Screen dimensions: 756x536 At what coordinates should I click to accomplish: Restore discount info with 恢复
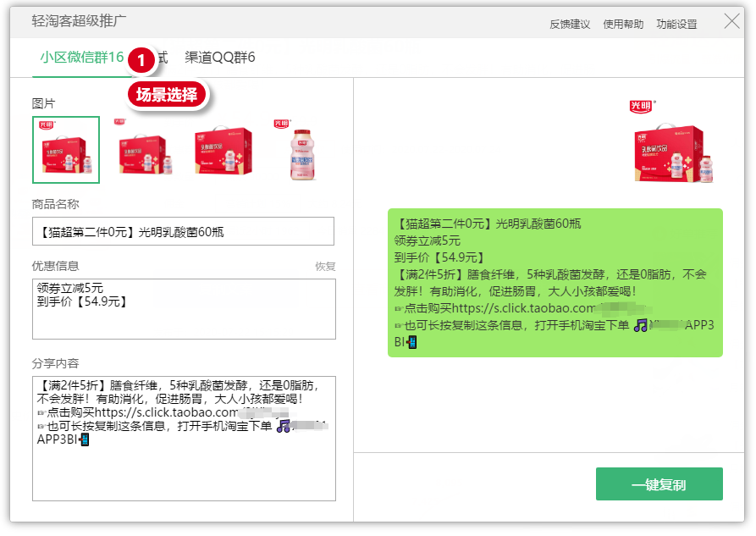(x=325, y=267)
